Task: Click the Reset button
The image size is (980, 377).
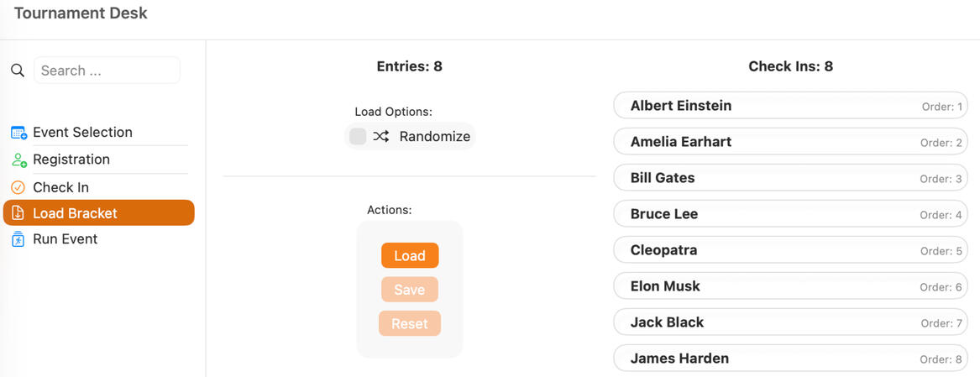Action: pos(409,323)
